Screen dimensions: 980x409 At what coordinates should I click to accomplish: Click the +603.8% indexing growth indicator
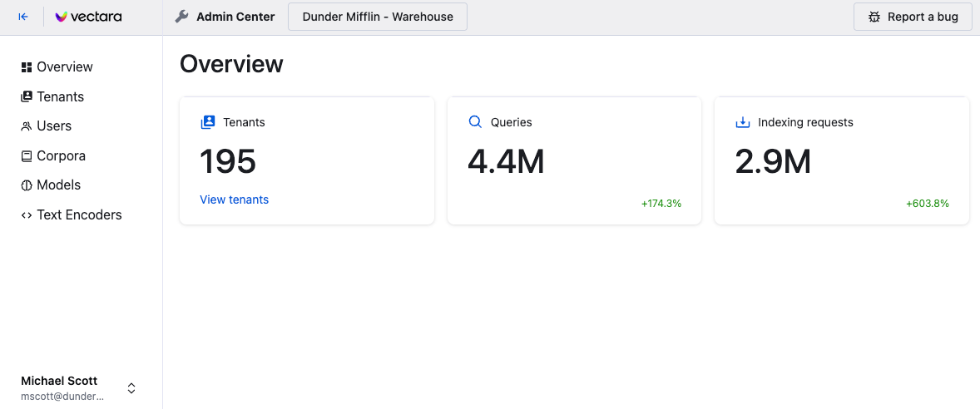927,204
